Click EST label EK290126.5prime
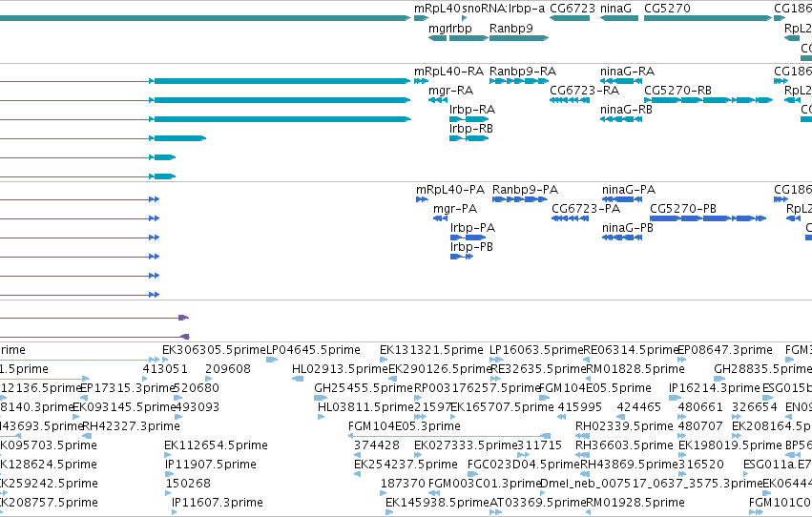The image size is (812, 517). (440, 369)
